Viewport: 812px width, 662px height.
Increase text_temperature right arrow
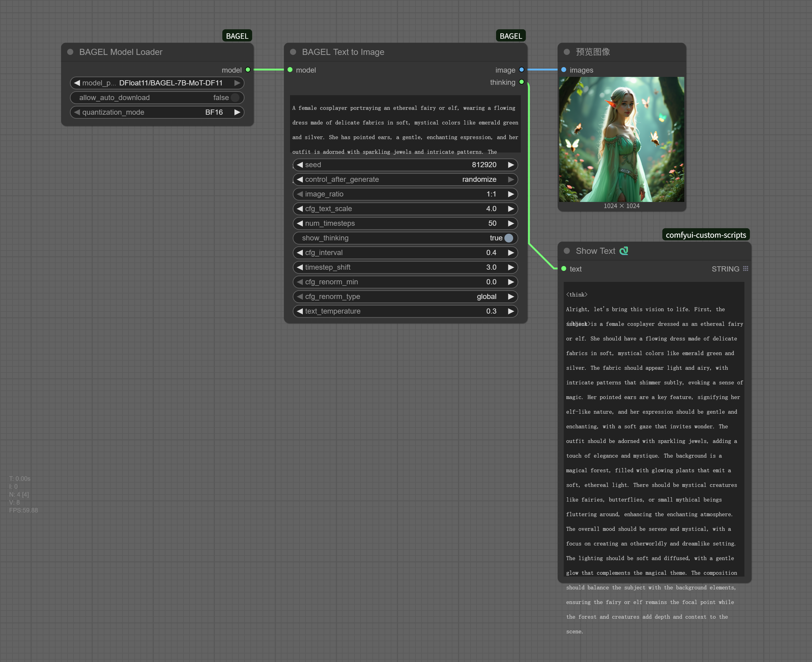(x=511, y=311)
